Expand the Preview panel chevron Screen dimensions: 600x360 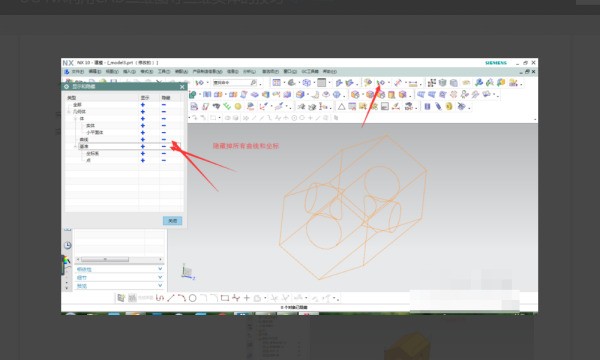(160, 285)
